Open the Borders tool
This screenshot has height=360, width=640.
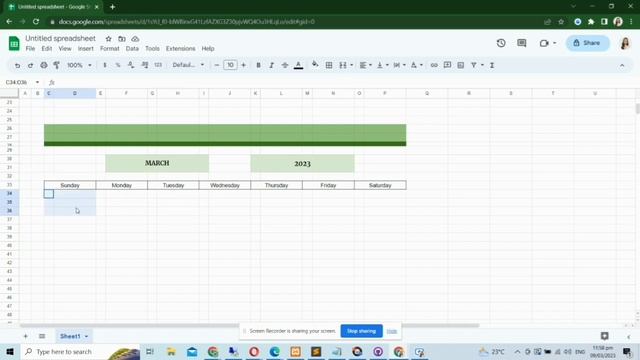(x=329, y=65)
